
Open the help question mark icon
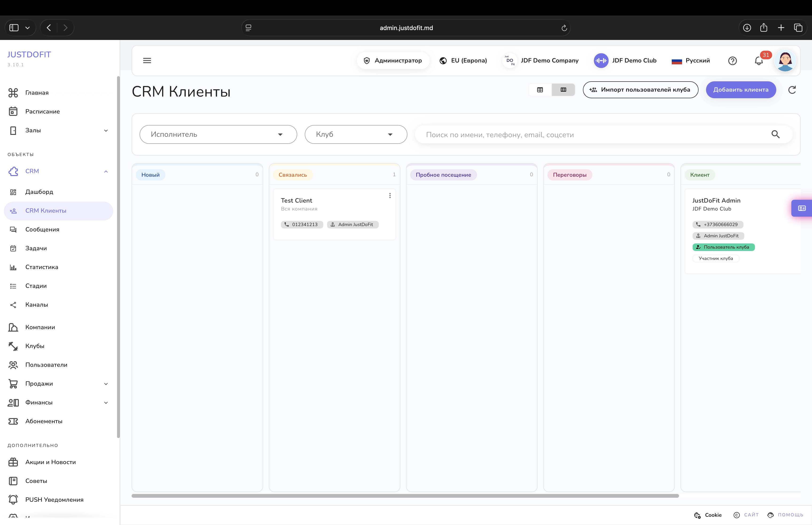pyautogui.click(x=732, y=61)
